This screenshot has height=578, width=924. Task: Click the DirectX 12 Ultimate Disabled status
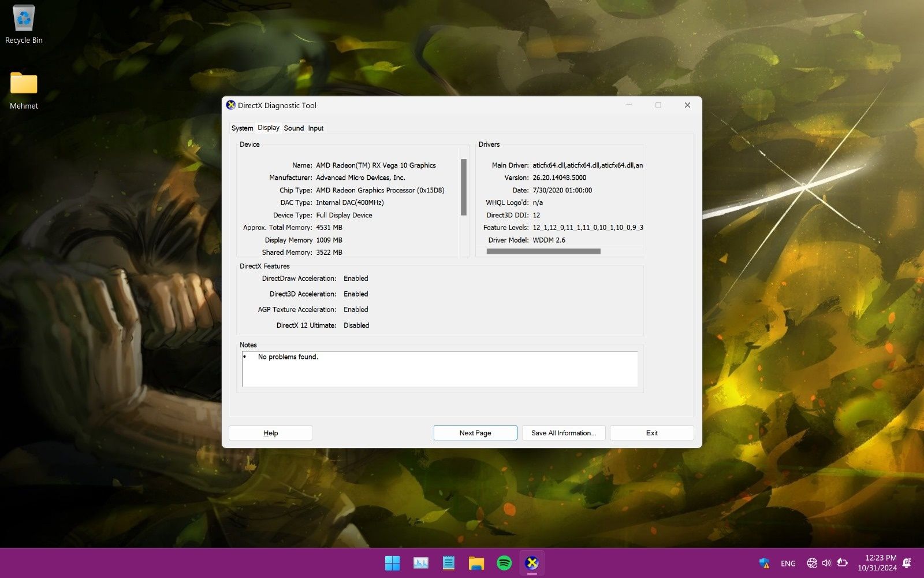coord(356,325)
